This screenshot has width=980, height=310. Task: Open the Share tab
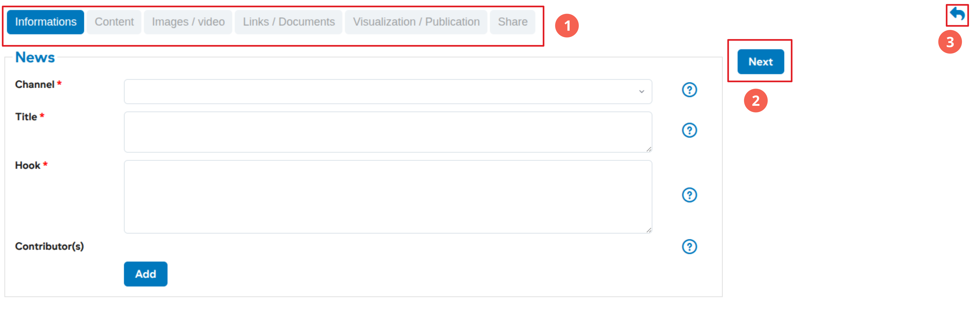pyautogui.click(x=512, y=22)
